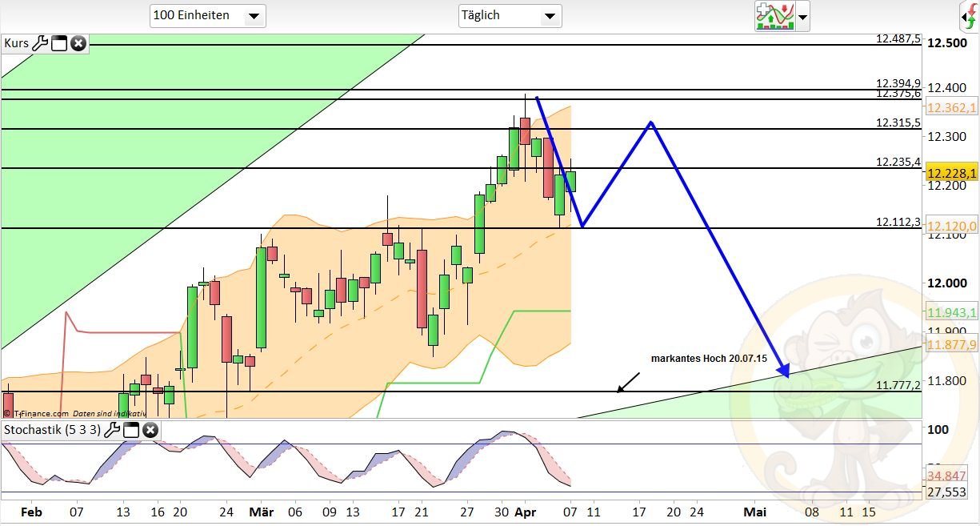The width and height of the screenshot is (980, 526).
Task: Select the orange price label 12.362,1
Action: pyautogui.click(x=950, y=106)
